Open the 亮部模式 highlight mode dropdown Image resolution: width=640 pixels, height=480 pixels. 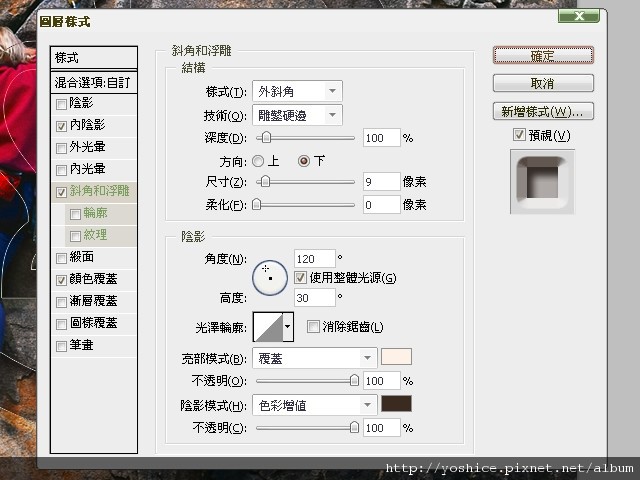314,358
